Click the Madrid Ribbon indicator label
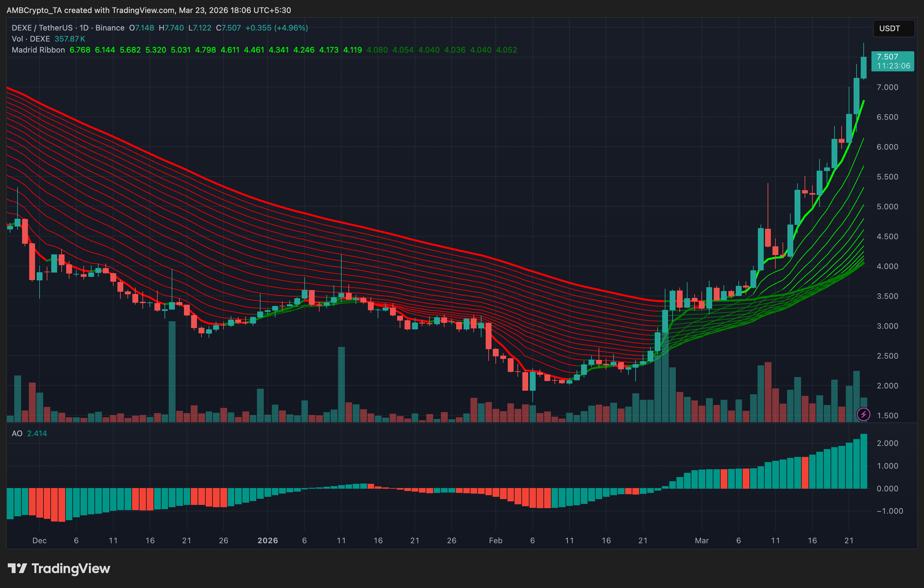The height and width of the screenshot is (588, 924). pos(38,50)
